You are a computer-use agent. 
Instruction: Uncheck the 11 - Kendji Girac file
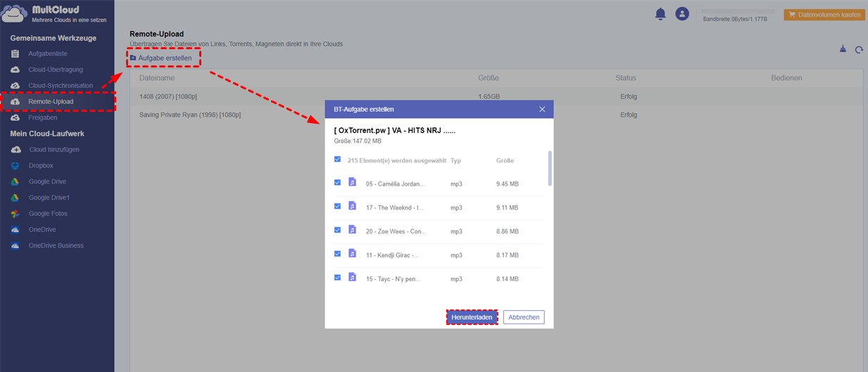(337, 254)
